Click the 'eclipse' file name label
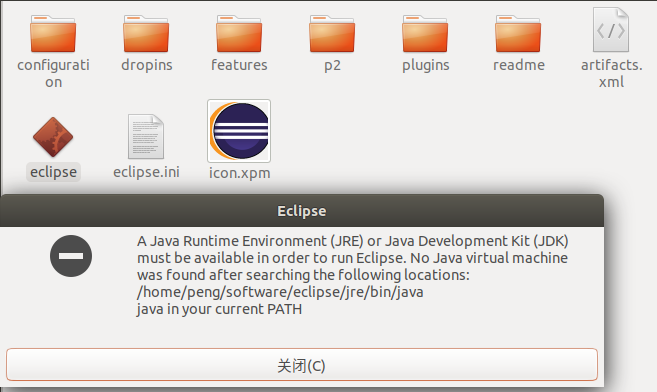The image size is (657, 392). 53,172
